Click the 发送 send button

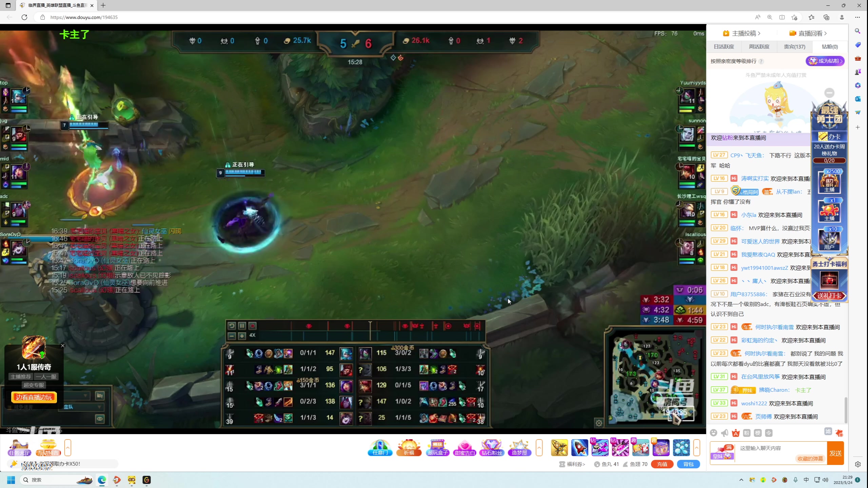coord(835,453)
